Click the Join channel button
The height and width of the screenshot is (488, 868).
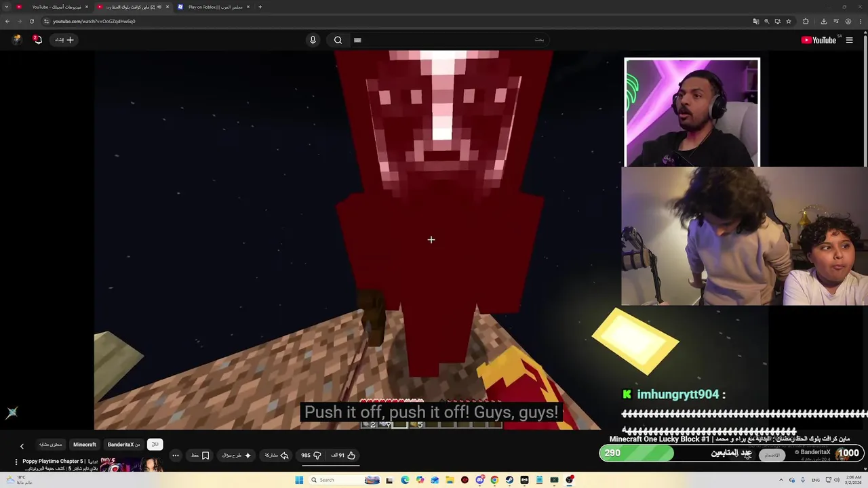point(772,455)
